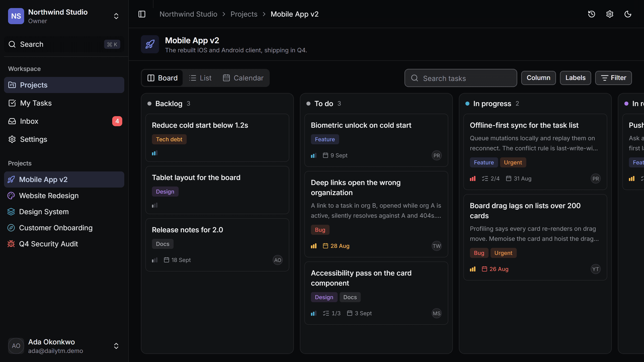The width and height of the screenshot is (644, 362).
Task: Open My Tasks in the sidebar
Action: tap(64, 103)
